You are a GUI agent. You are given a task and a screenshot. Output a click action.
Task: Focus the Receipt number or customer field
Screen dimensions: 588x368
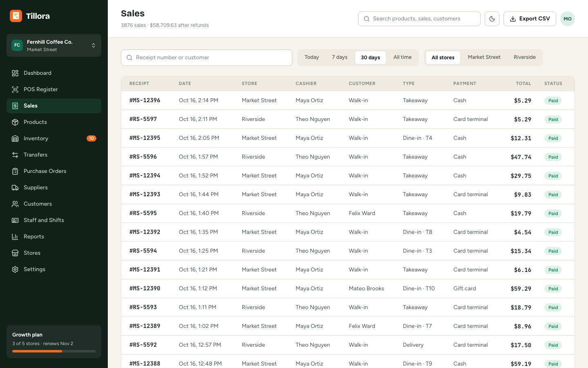click(x=207, y=58)
